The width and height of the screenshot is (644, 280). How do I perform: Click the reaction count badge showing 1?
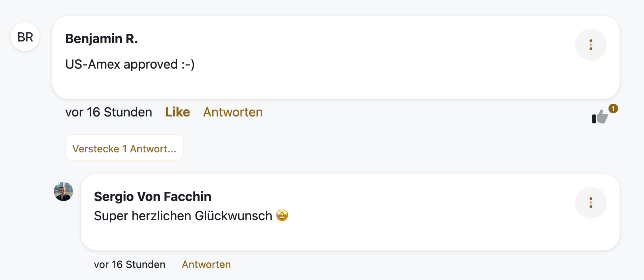point(613,108)
